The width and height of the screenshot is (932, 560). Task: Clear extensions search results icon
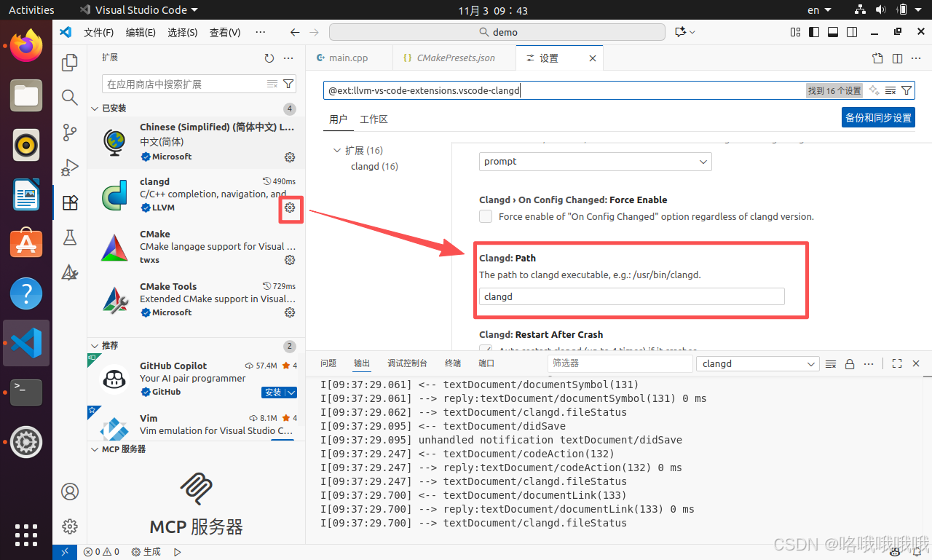[x=272, y=84]
